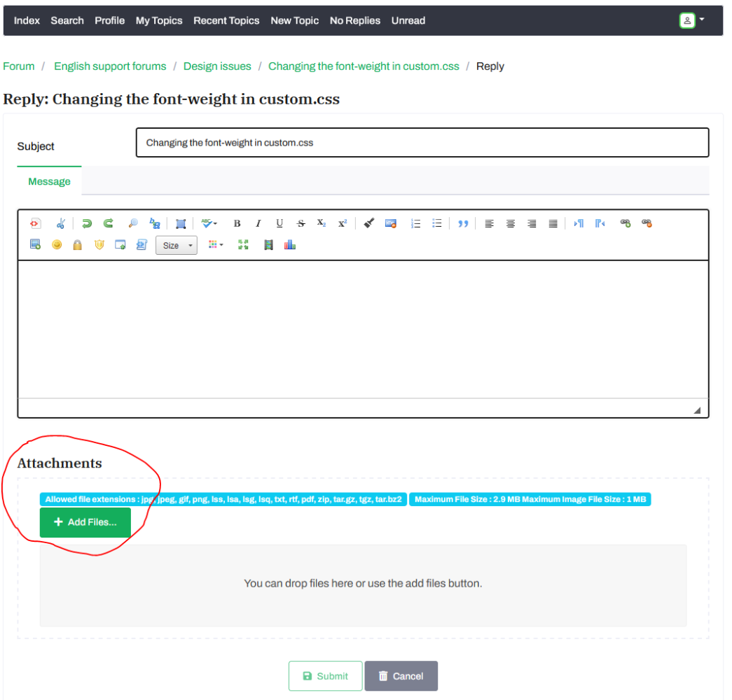Toggle the source code view

[35, 224]
